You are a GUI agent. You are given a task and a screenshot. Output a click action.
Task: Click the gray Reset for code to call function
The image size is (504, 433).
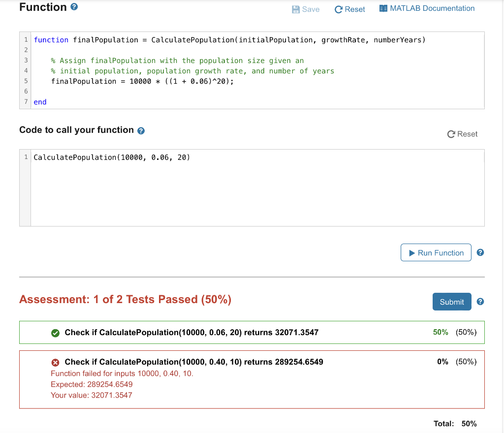(x=462, y=134)
